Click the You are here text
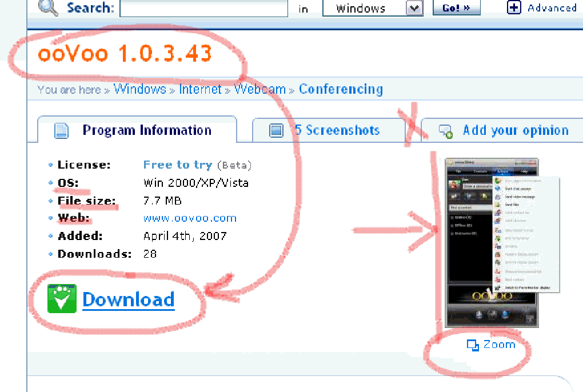Image resolution: width=583 pixels, height=392 pixels. coord(69,90)
